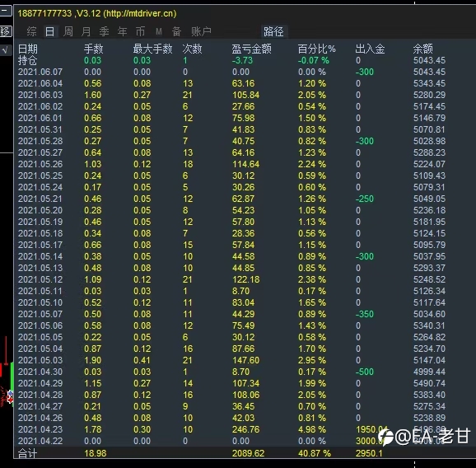This screenshot has width=476, height=468.
Task: Click the 移 move icon on left edge
Action: [6, 31]
